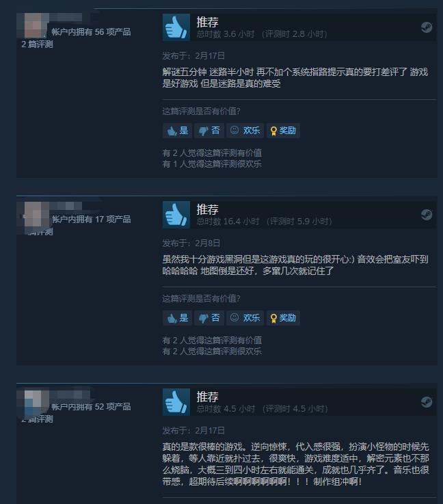Click the Steam logo icon on second review

(x=427, y=215)
